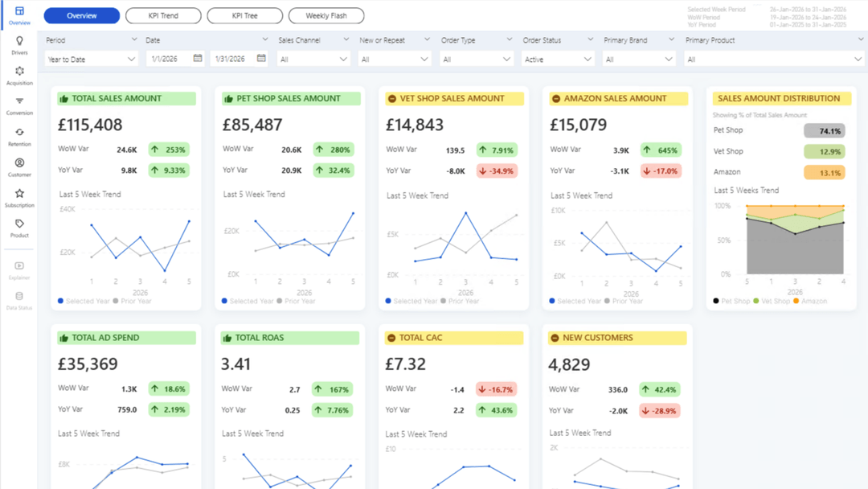
Task: Click the Amazon 13.1% color badge
Action: click(x=825, y=172)
